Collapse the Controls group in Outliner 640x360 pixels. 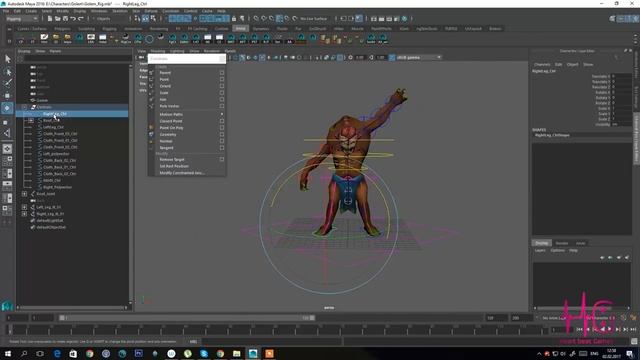tap(24, 107)
